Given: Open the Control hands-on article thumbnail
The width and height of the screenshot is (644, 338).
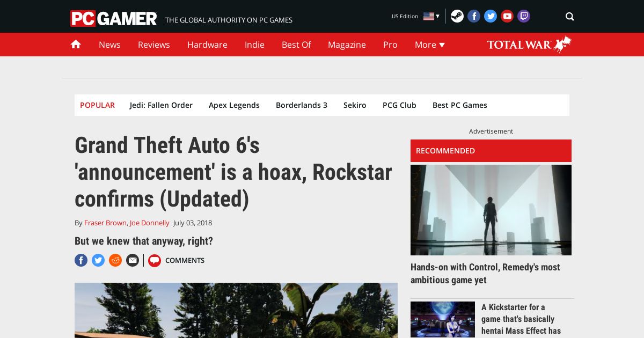Looking at the screenshot, I should point(491,210).
